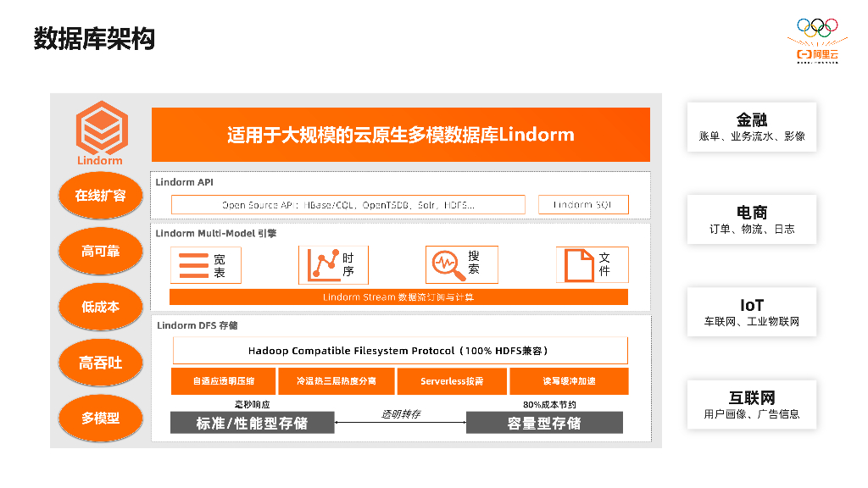
Task: Click the Lindorm hexagon logo icon
Action: point(102,128)
